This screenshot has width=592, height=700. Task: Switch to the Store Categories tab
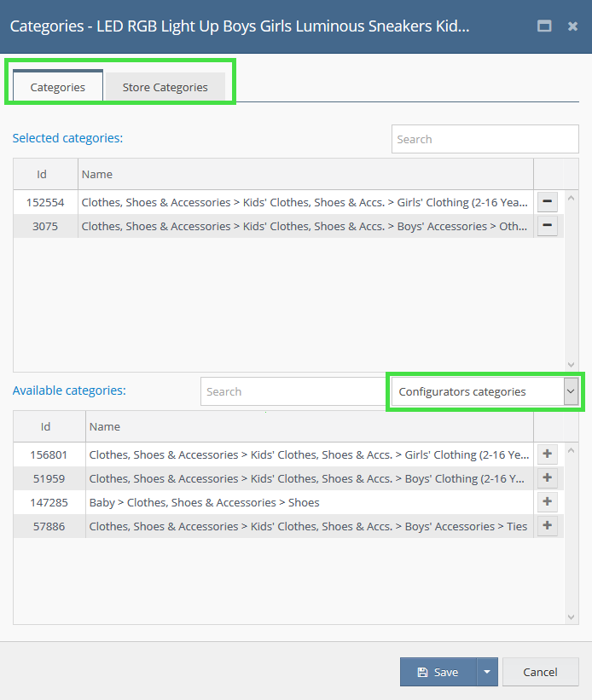165,87
